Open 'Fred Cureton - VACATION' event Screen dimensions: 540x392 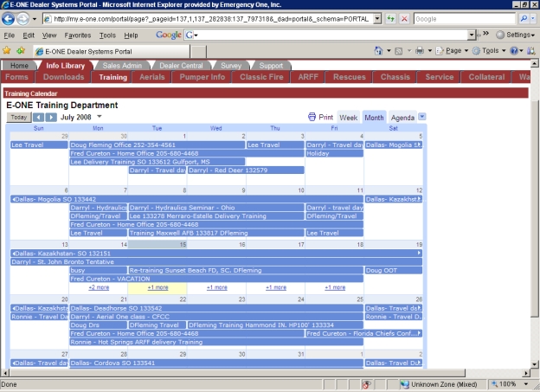click(216, 279)
